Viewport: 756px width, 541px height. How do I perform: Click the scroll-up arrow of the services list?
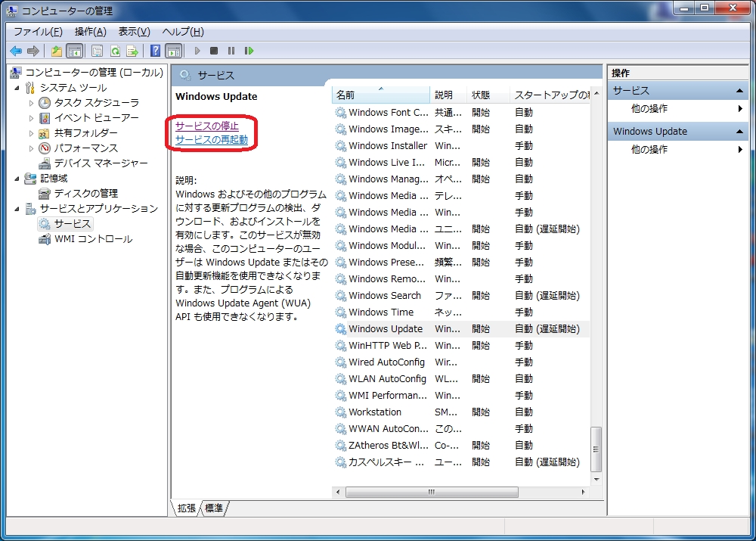pyautogui.click(x=596, y=93)
